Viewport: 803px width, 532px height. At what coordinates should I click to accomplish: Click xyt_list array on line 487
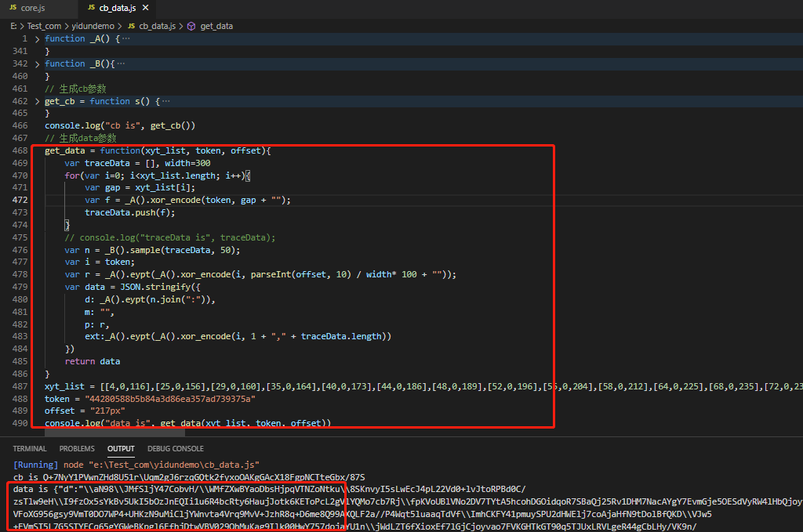tap(451, 386)
